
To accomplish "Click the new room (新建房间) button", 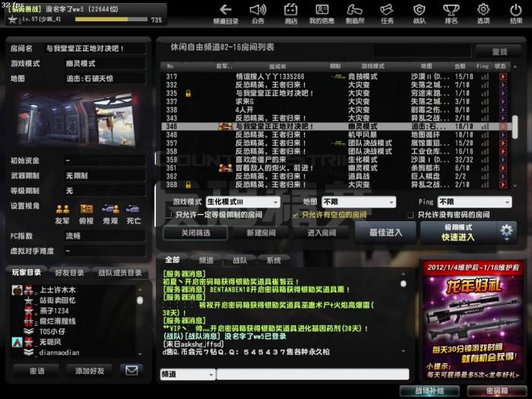I will (261, 233).
